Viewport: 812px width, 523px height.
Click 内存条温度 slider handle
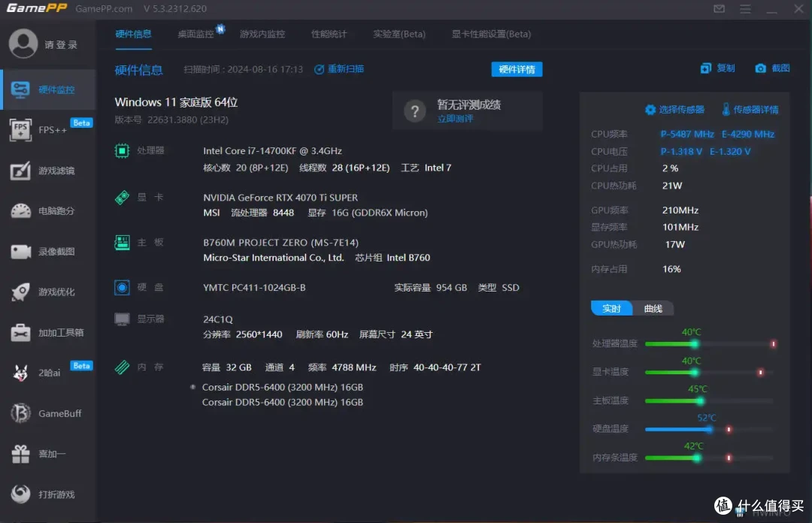coord(697,458)
